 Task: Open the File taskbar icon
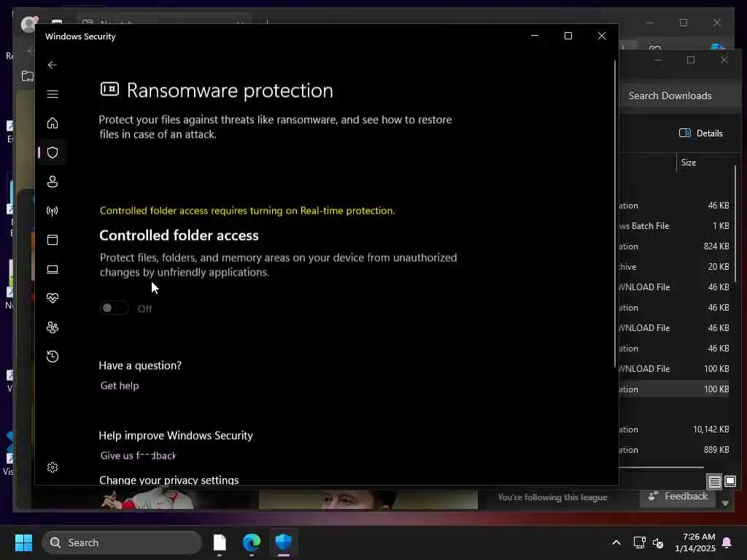219,542
